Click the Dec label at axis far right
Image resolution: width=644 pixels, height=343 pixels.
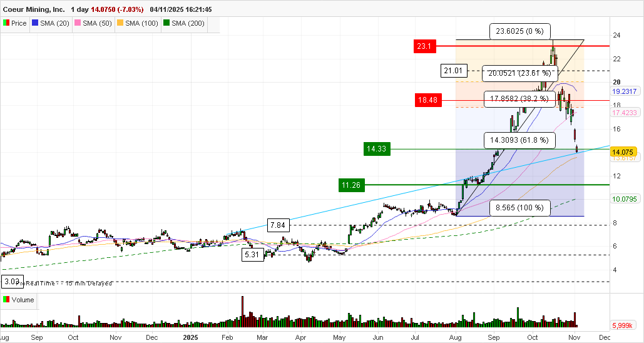[604, 337]
